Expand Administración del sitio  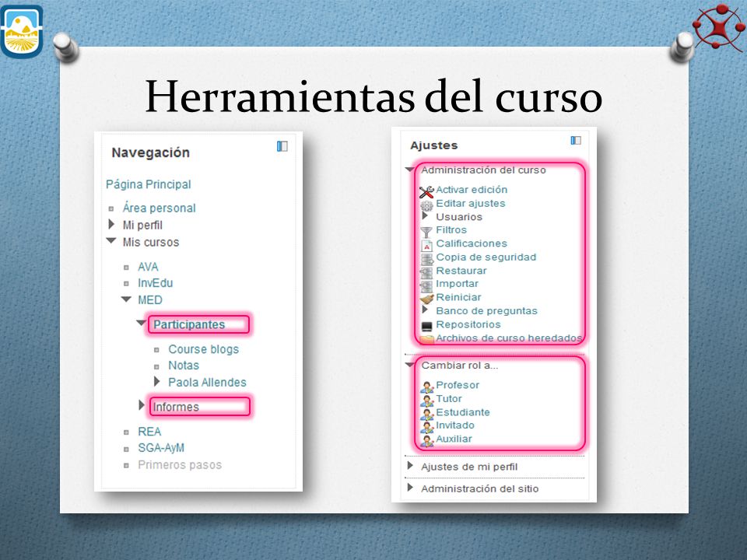coord(410,488)
